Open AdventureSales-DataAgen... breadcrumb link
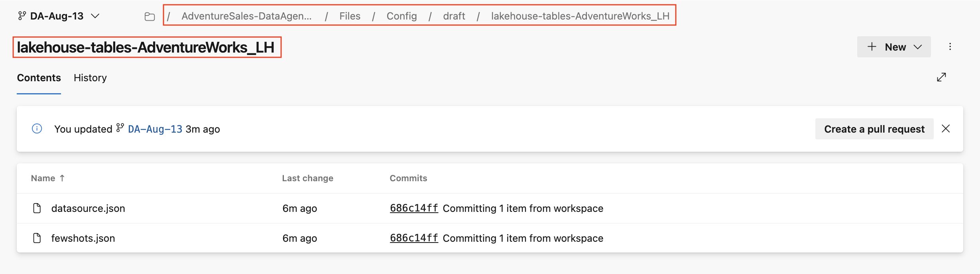The width and height of the screenshot is (980, 274). click(x=246, y=16)
